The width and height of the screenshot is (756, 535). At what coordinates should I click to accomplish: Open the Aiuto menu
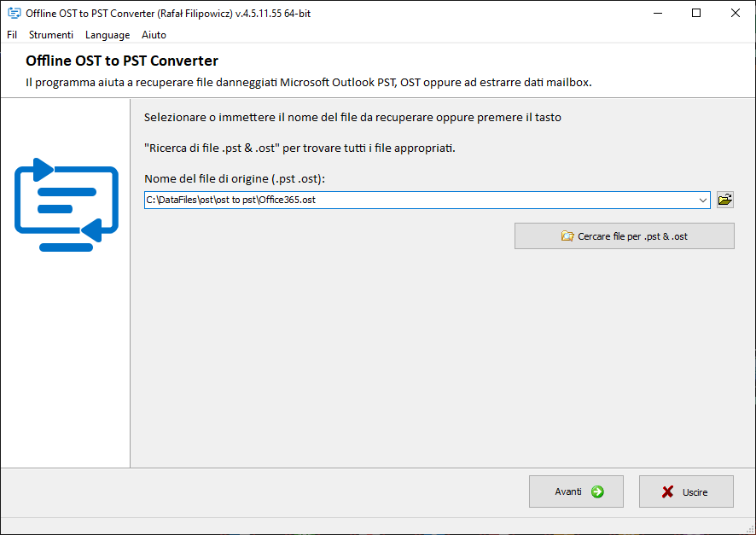pos(154,35)
